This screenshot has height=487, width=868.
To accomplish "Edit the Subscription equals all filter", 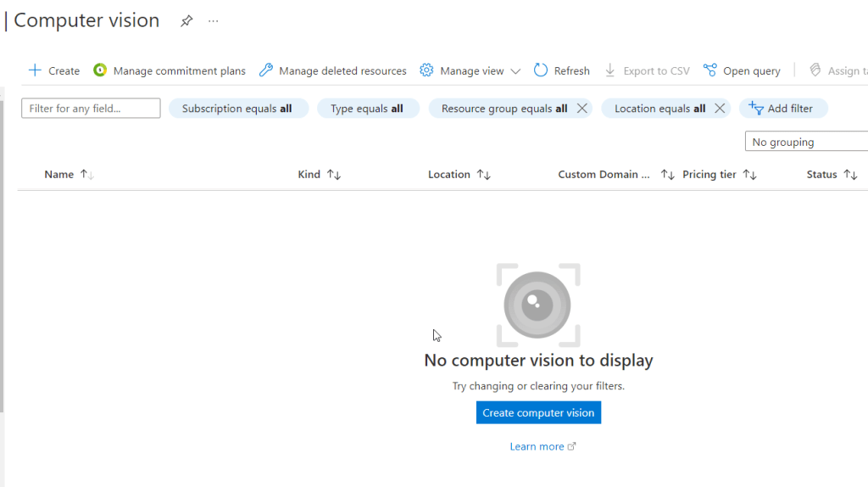I will [238, 108].
